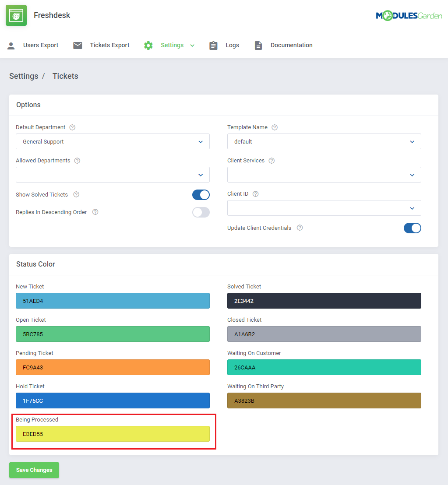448x485 pixels.
Task: Turn off Update Client Credentials toggle
Action: coord(413,228)
